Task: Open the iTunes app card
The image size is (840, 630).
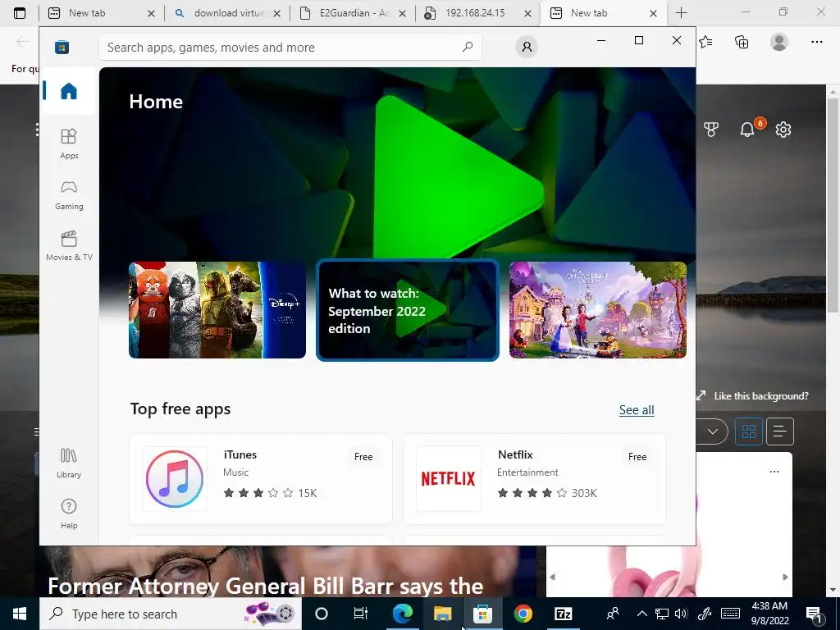Action: (261, 479)
